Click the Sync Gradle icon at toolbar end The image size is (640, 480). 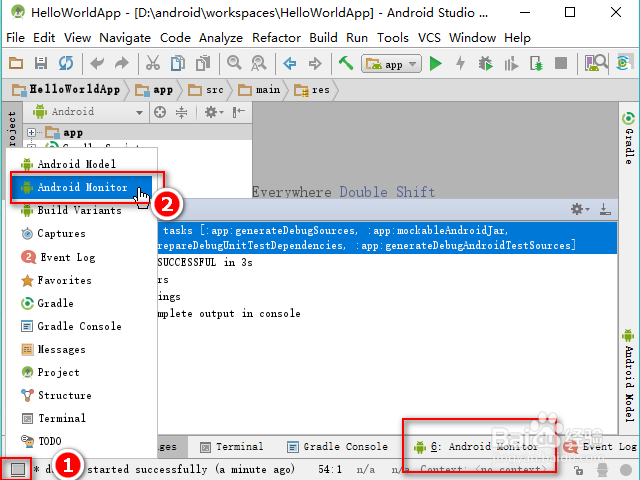622,63
